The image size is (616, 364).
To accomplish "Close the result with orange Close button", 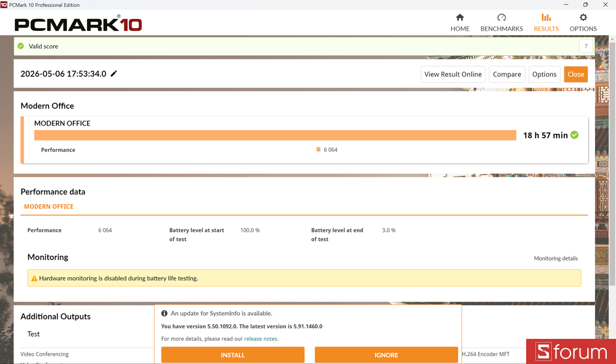I will click(575, 74).
